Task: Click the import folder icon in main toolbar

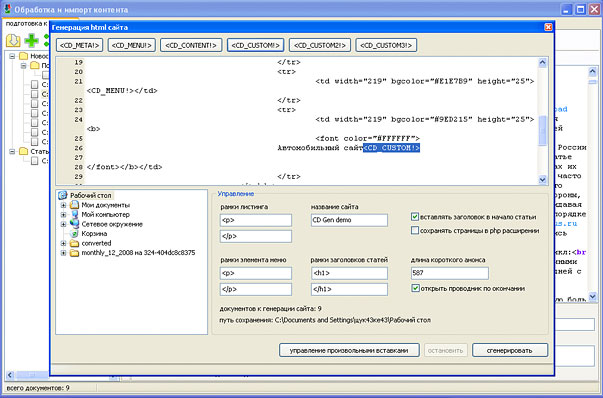Action: [13, 40]
